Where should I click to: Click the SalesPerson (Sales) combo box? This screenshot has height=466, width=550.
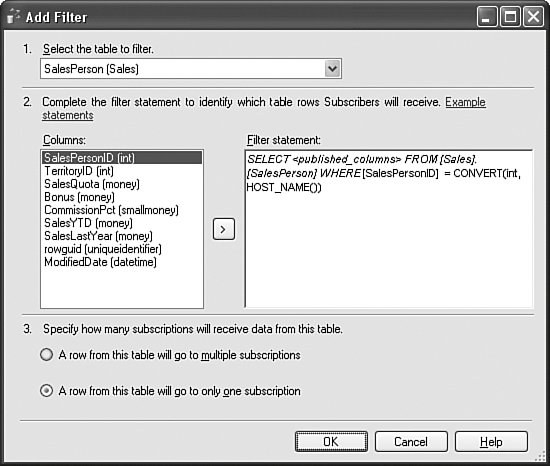[191, 69]
